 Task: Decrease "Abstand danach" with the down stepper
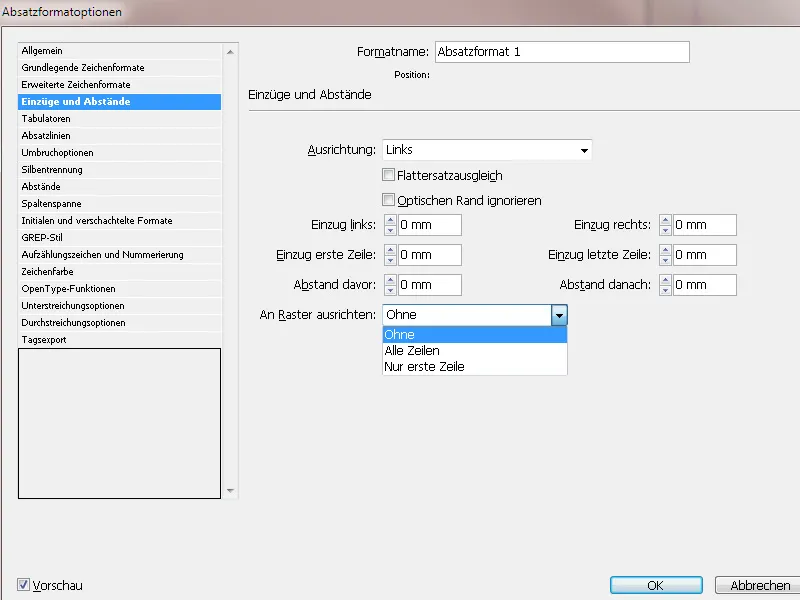coord(665,289)
